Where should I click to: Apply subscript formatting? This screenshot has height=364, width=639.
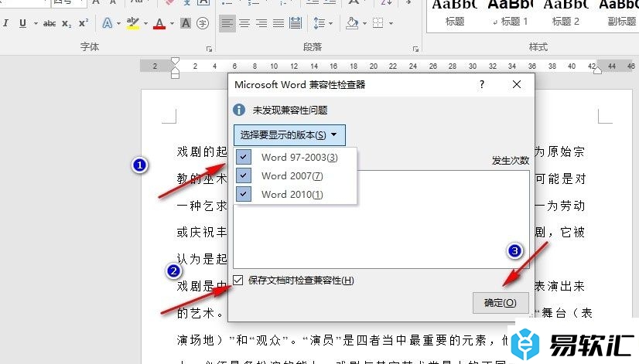(67, 23)
